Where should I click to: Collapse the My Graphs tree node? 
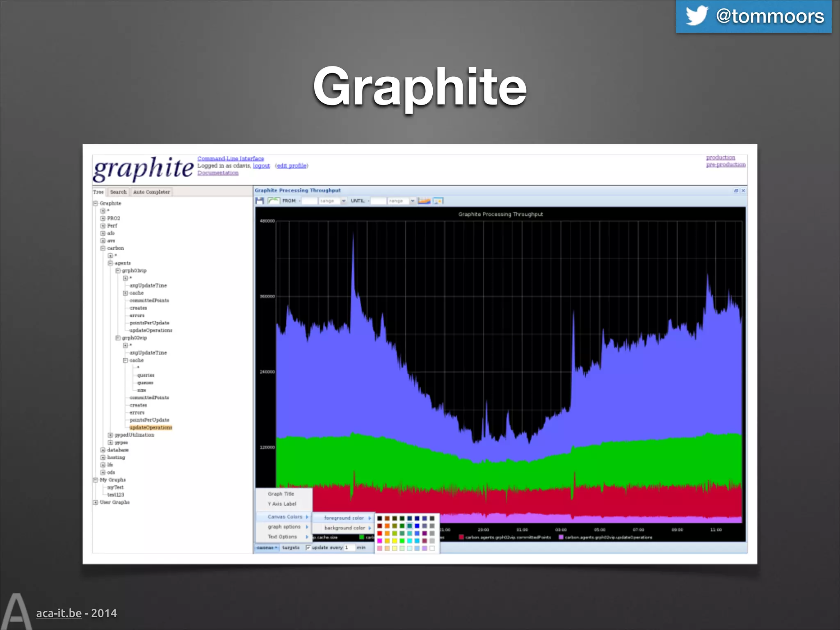tap(96, 480)
